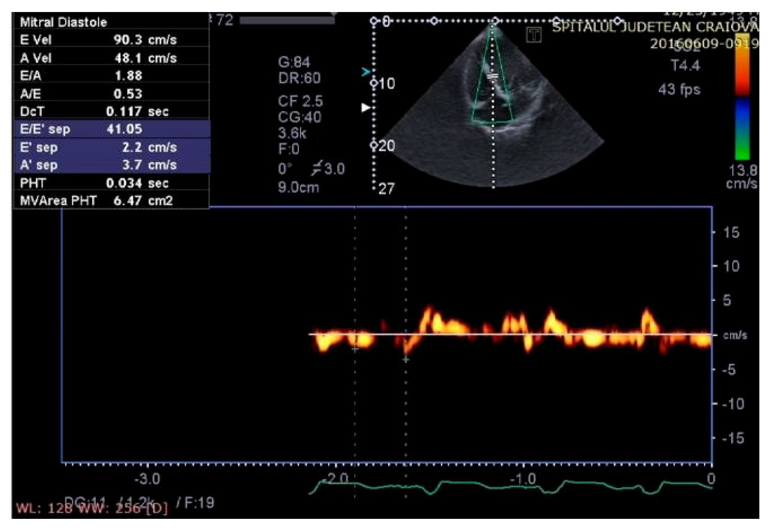Click the gray progress bar beside 72
This screenshot has height=532, width=771.
287,20
